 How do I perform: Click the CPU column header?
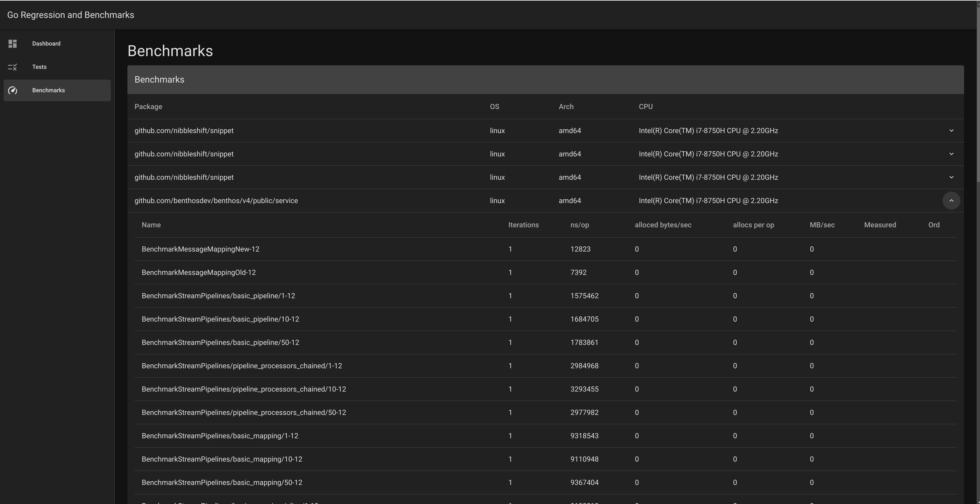(x=646, y=107)
